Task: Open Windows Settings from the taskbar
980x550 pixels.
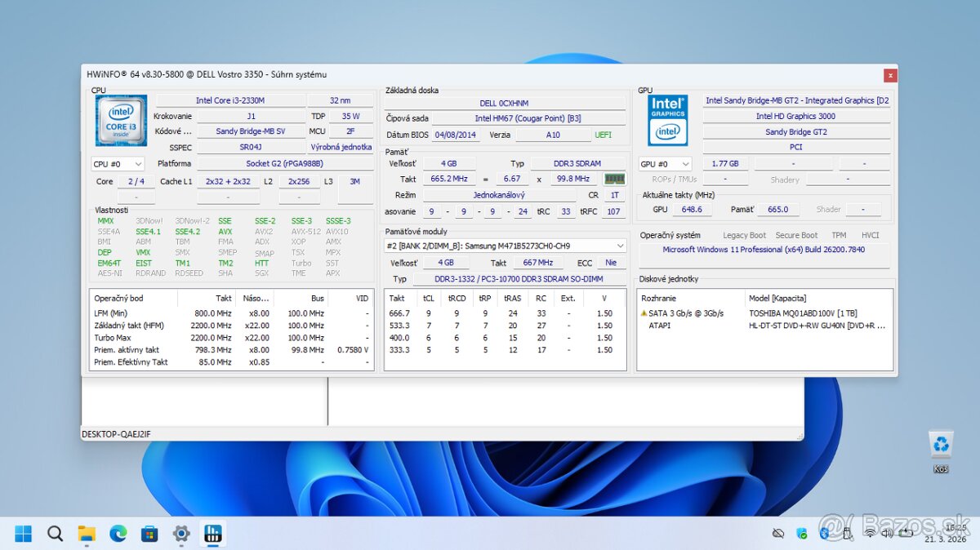Action: pos(181,533)
